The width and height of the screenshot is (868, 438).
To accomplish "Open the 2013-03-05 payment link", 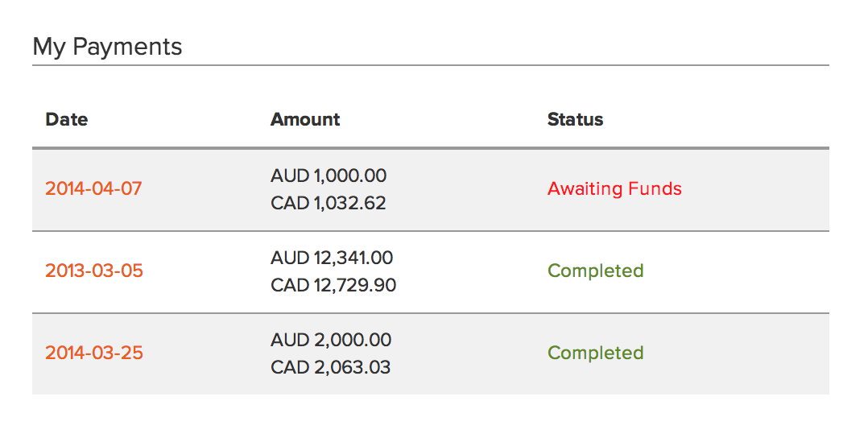I will tap(94, 271).
